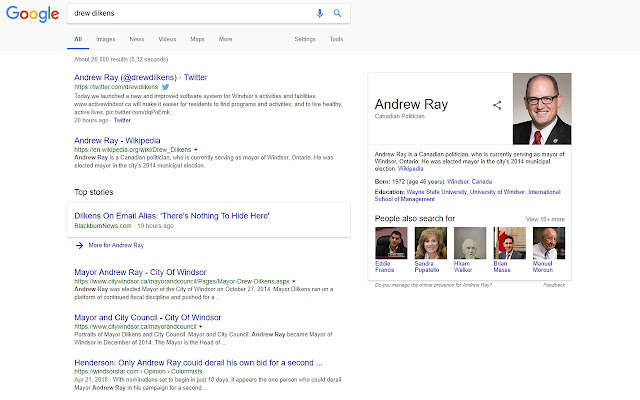Click the Brian Masse name link

[x=502, y=267]
